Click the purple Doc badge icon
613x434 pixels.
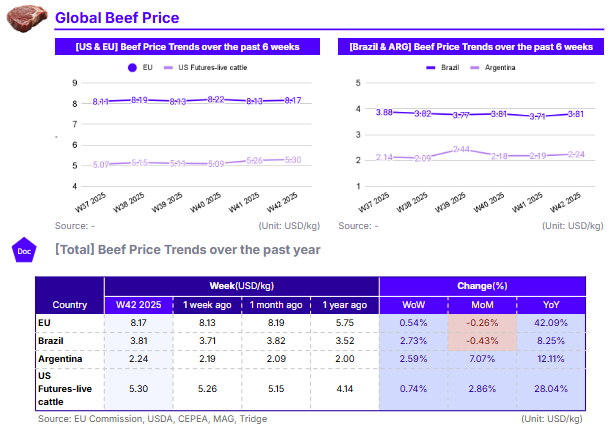[x=23, y=250]
